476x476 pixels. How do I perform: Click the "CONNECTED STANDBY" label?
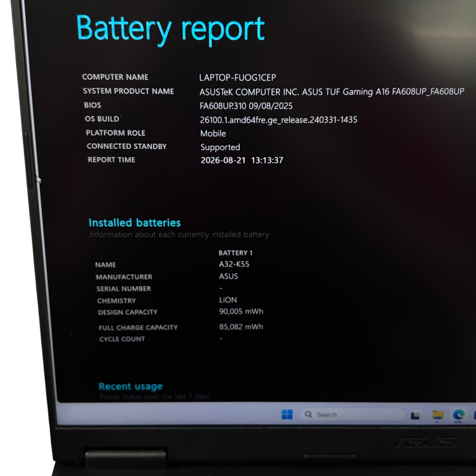pos(127,146)
